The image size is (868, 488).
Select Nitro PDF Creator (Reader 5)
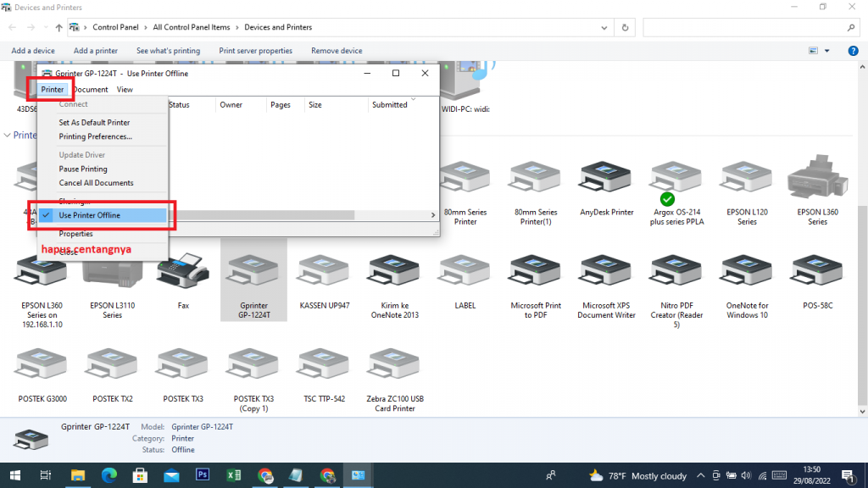(x=676, y=291)
